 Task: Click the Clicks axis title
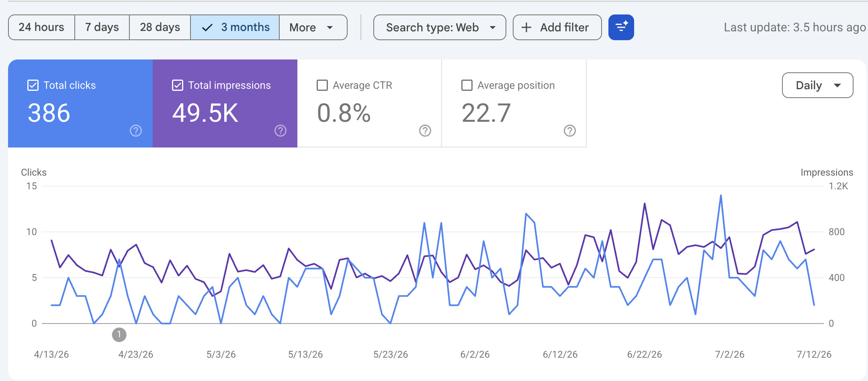coord(34,172)
